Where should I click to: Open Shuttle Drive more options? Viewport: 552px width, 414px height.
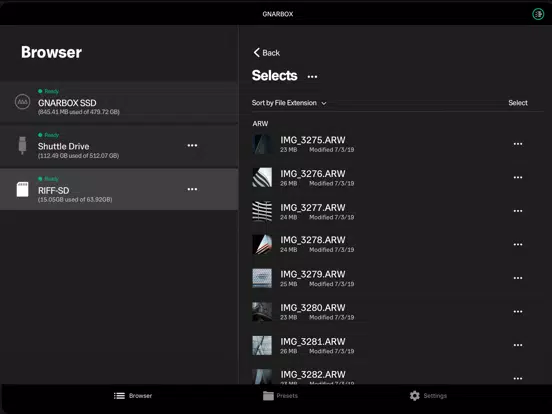(192, 145)
